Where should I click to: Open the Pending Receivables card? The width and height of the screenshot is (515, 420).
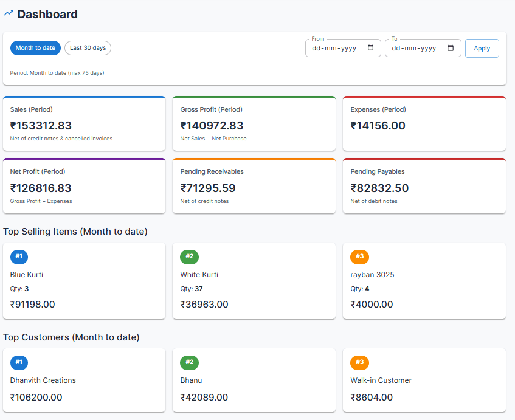[x=254, y=185]
